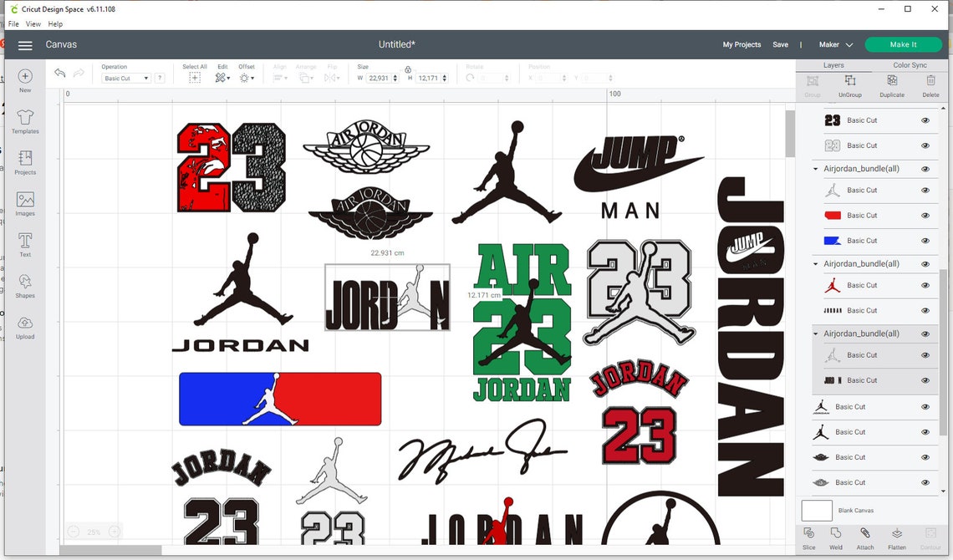Click the Slice tool
The height and width of the screenshot is (560, 953).
coord(808,538)
